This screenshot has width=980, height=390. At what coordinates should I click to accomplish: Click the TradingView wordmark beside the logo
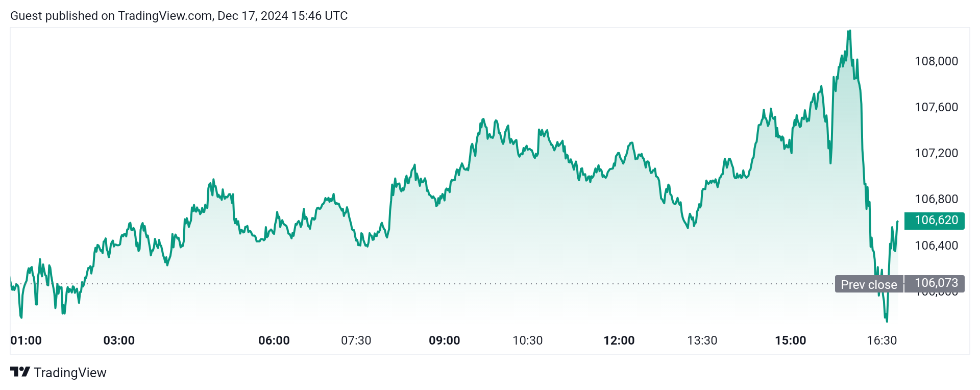coord(70,373)
